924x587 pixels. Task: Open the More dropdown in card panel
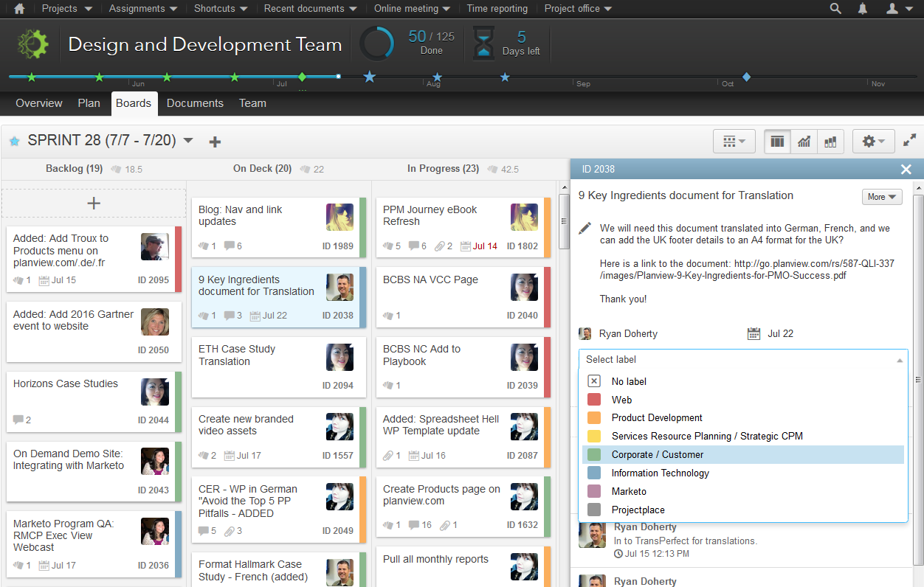pos(882,197)
